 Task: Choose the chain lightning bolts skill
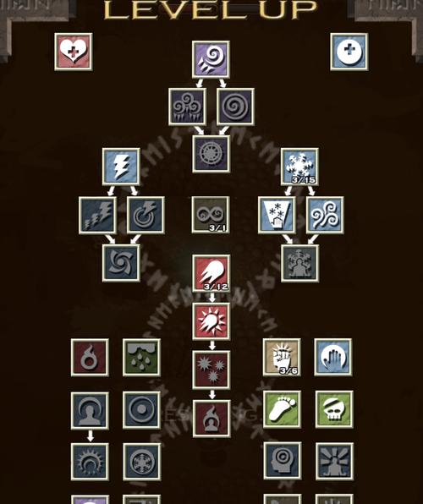coord(98,215)
